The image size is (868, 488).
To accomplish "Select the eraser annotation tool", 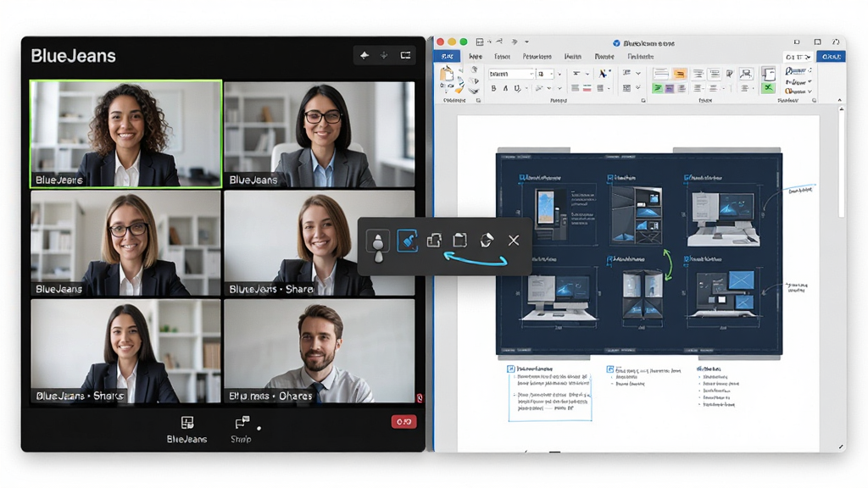I will coord(487,240).
